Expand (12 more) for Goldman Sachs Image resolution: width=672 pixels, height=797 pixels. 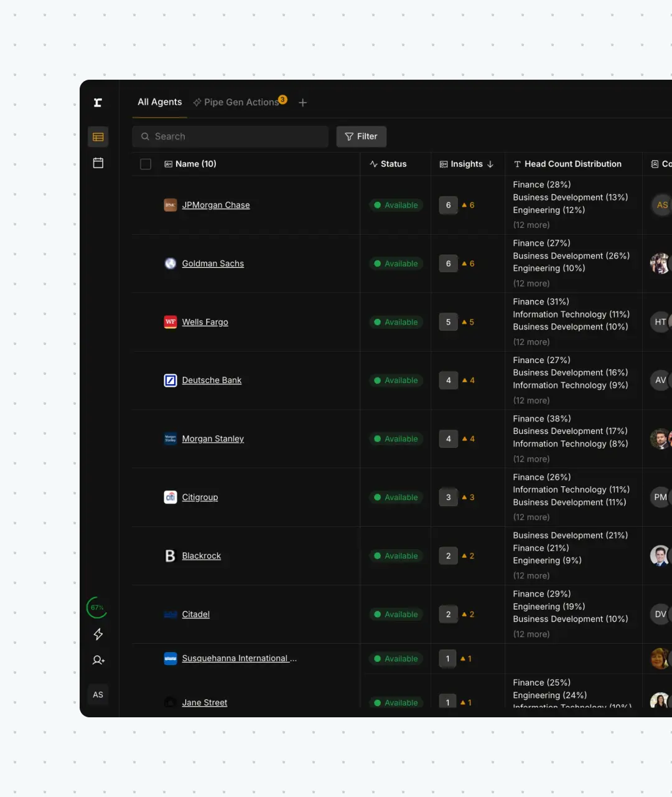pos(531,283)
